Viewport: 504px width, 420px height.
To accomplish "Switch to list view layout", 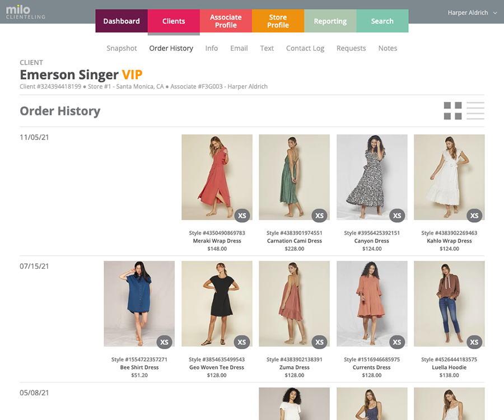I will [x=475, y=111].
